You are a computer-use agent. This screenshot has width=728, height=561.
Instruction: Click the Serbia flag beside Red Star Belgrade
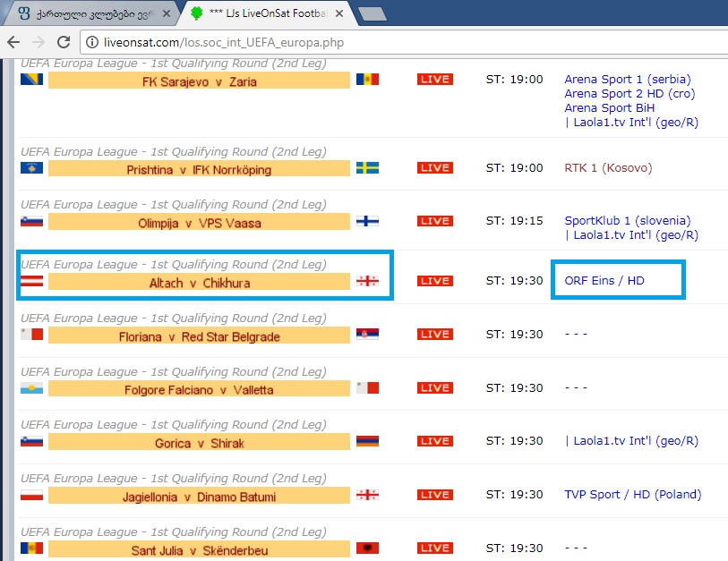click(x=367, y=334)
